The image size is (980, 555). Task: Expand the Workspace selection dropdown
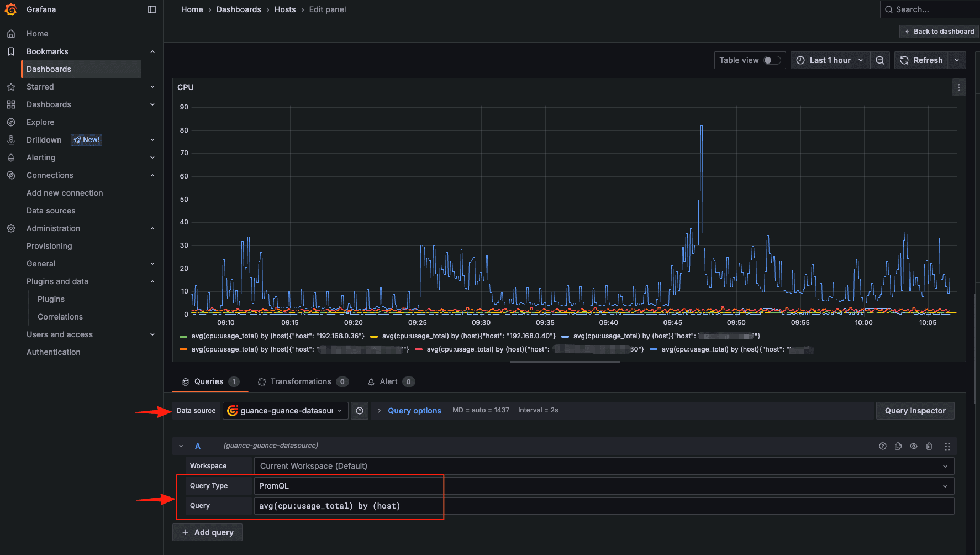[603, 466]
